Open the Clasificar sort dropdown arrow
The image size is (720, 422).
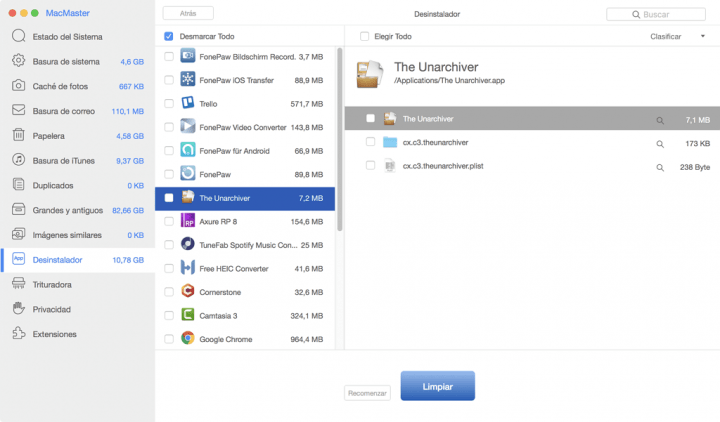pos(703,36)
